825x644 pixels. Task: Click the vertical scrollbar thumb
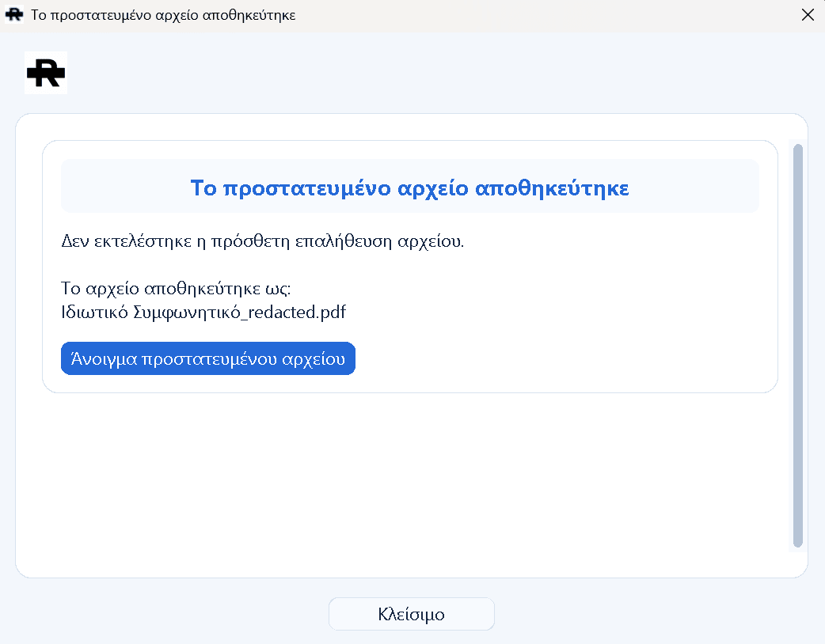pyautogui.click(x=797, y=346)
